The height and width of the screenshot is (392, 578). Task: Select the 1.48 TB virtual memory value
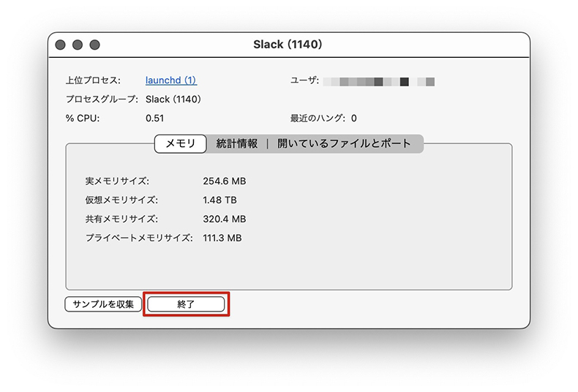(219, 200)
